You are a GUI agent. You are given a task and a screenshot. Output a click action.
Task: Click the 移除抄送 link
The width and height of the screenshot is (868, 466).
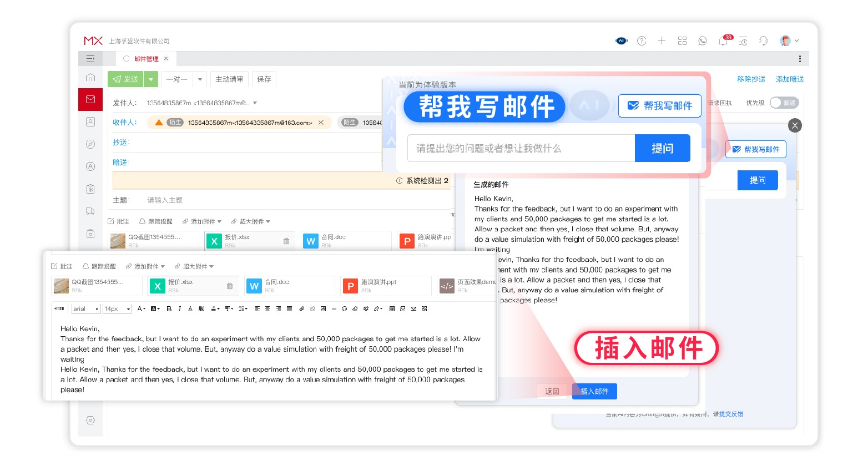tap(751, 79)
